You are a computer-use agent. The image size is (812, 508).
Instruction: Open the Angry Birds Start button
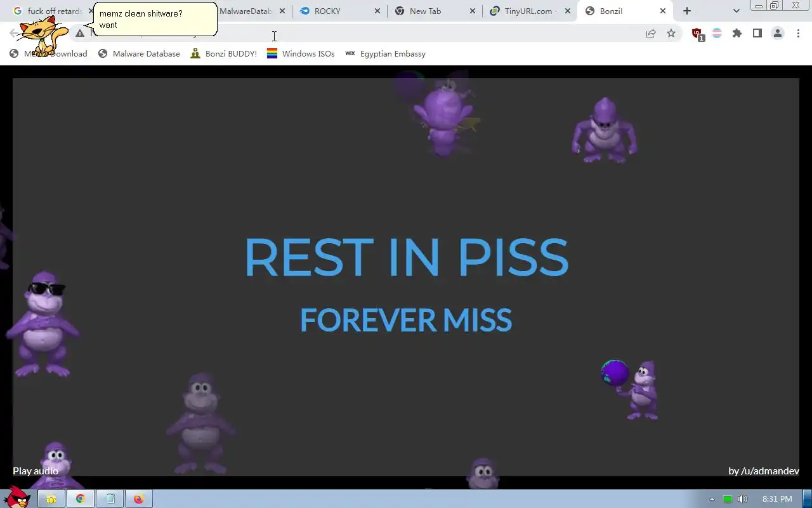tap(16, 498)
